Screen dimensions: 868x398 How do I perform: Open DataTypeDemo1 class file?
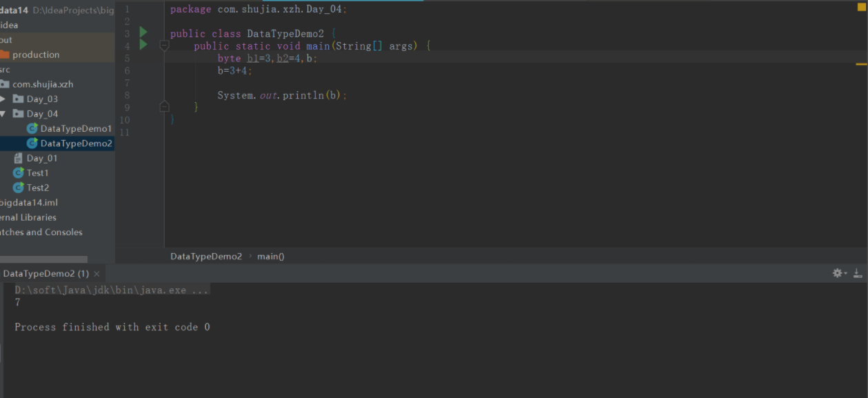pyautogui.click(x=76, y=128)
